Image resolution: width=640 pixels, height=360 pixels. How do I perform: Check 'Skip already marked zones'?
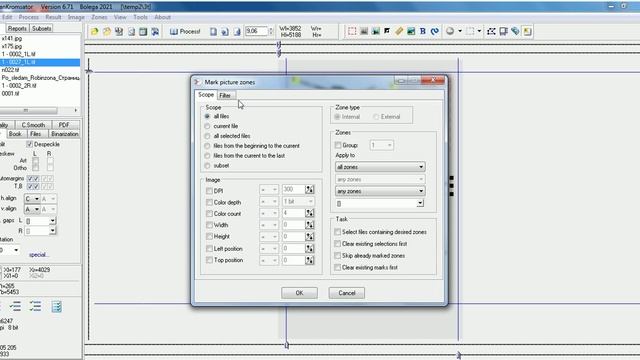pyautogui.click(x=338, y=256)
